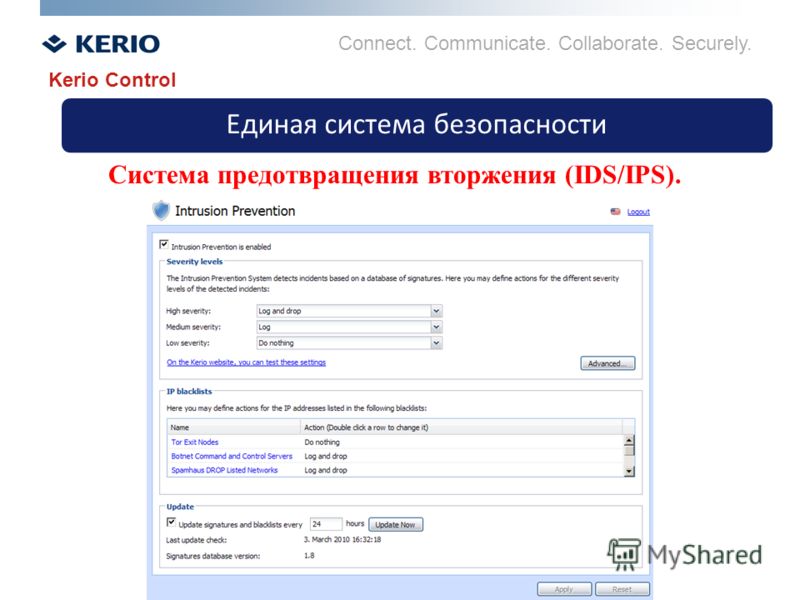The image size is (800, 600).
Task: Click the Name column header
Action: [x=234, y=428]
